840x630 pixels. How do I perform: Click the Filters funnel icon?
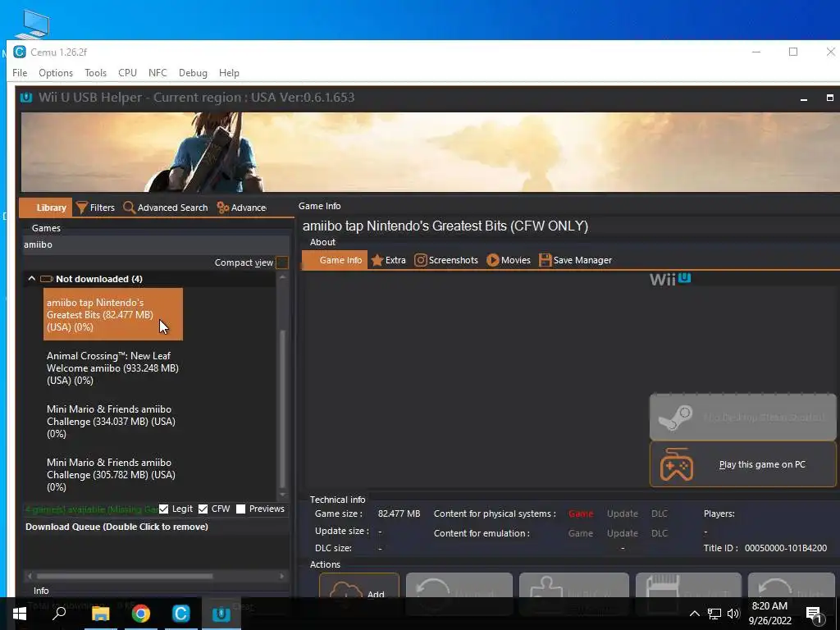pyautogui.click(x=81, y=208)
